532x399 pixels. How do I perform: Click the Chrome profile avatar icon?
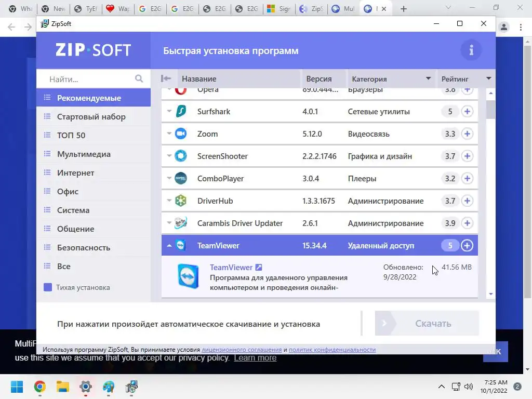(x=504, y=27)
